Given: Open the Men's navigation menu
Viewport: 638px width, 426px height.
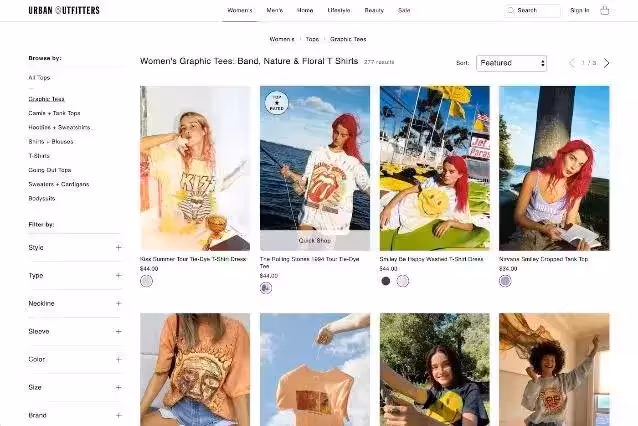Looking at the screenshot, I should tap(275, 10).
